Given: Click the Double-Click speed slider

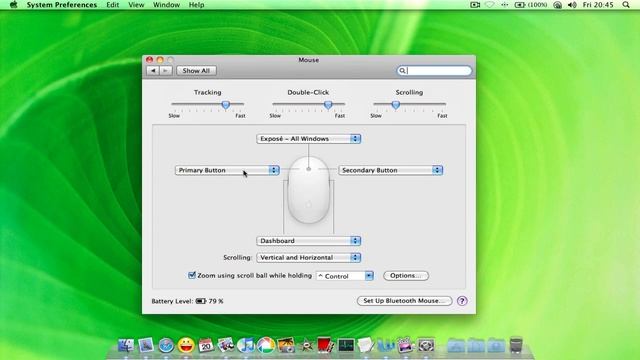Looking at the screenshot, I should (x=309, y=104).
